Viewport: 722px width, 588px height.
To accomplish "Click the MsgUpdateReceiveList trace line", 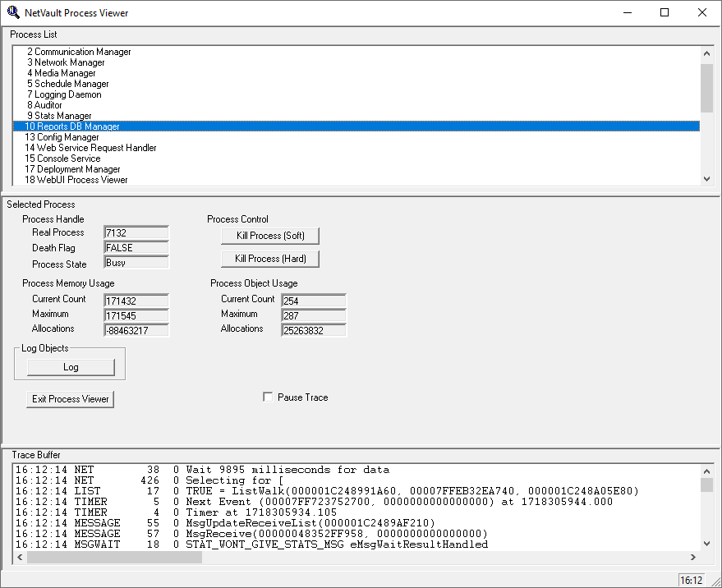I will [225, 522].
